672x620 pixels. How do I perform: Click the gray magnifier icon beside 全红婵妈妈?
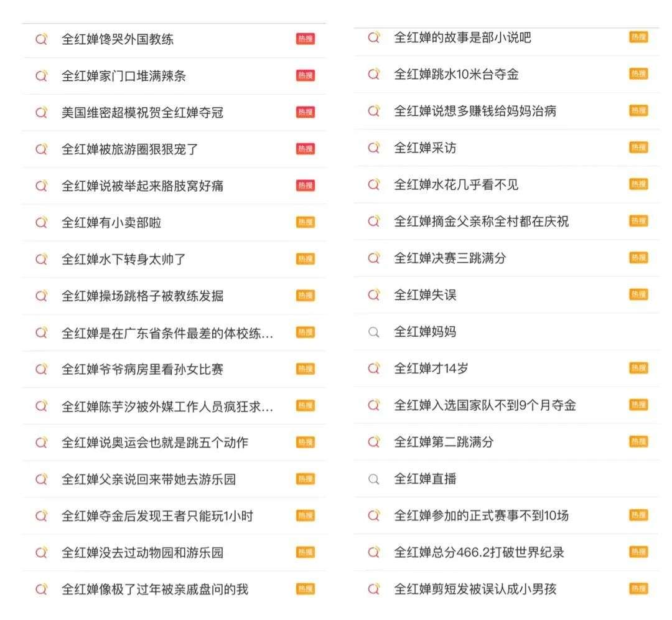[374, 332]
